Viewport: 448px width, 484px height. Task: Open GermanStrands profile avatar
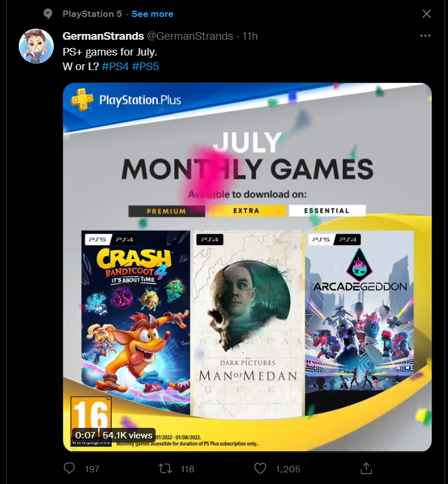[x=36, y=46]
